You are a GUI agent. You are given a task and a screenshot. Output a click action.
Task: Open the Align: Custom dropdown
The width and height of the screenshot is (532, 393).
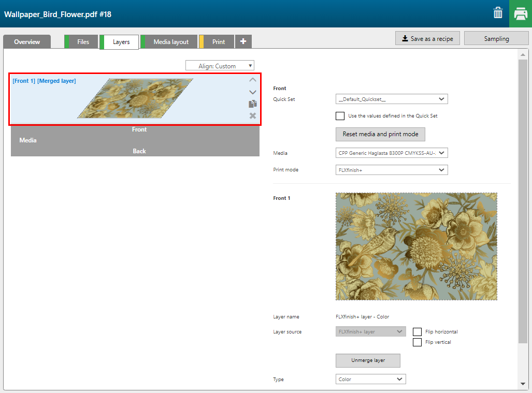pos(220,66)
